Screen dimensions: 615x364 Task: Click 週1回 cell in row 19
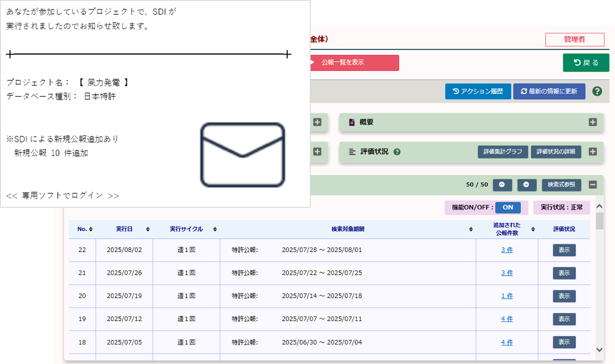point(186,319)
